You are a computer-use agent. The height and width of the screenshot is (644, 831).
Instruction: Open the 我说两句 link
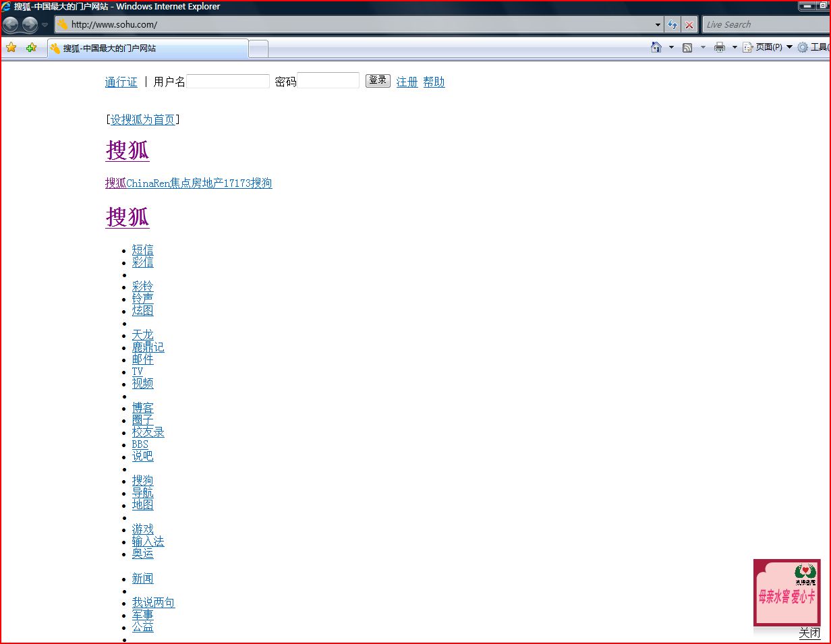(154, 603)
